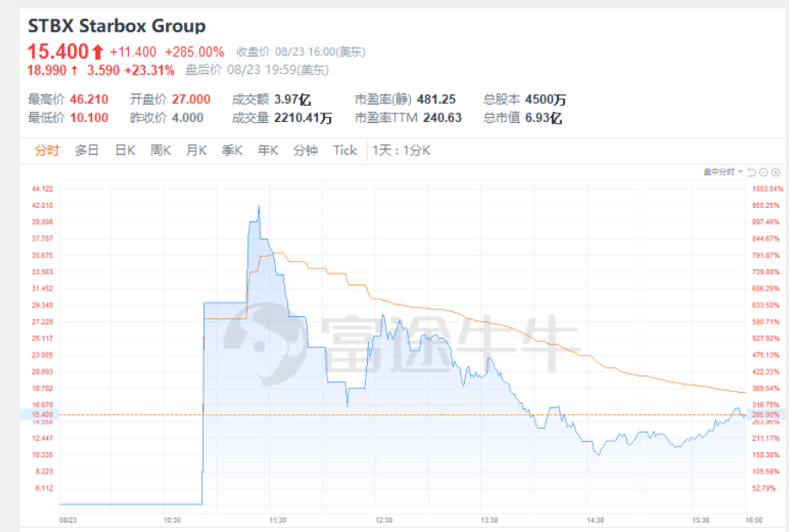Image resolution: width=789 pixels, height=532 pixels.
Task: Click 成交额 value 3.97亿
Action: tap(292, 99)
